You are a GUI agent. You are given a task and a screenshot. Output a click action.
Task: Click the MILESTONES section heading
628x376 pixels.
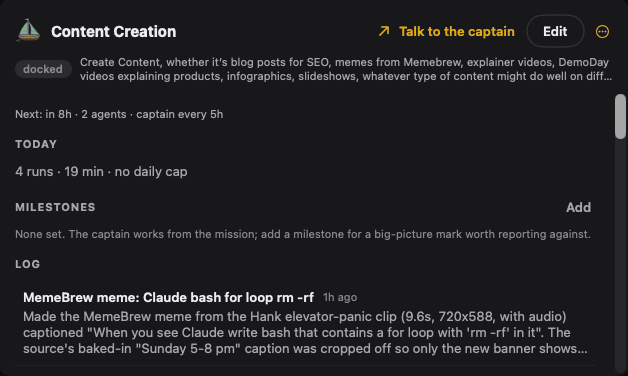[x=55, y=207]
